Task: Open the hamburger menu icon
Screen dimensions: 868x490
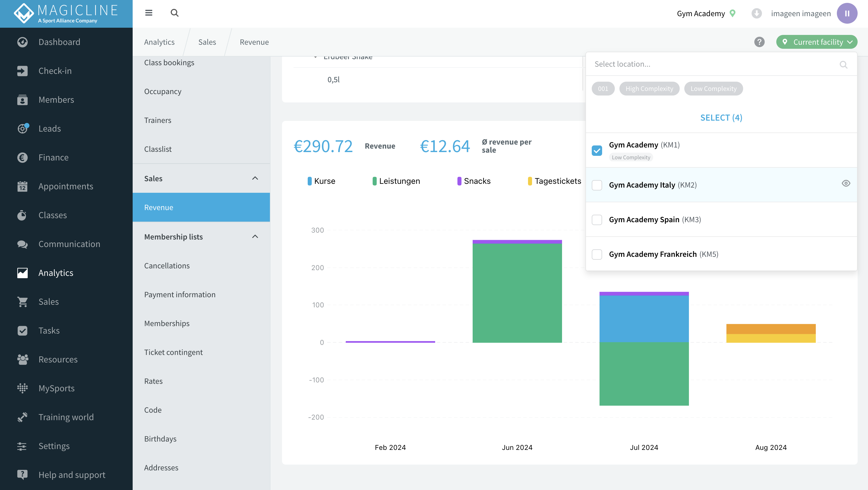Action: (149, 13)
